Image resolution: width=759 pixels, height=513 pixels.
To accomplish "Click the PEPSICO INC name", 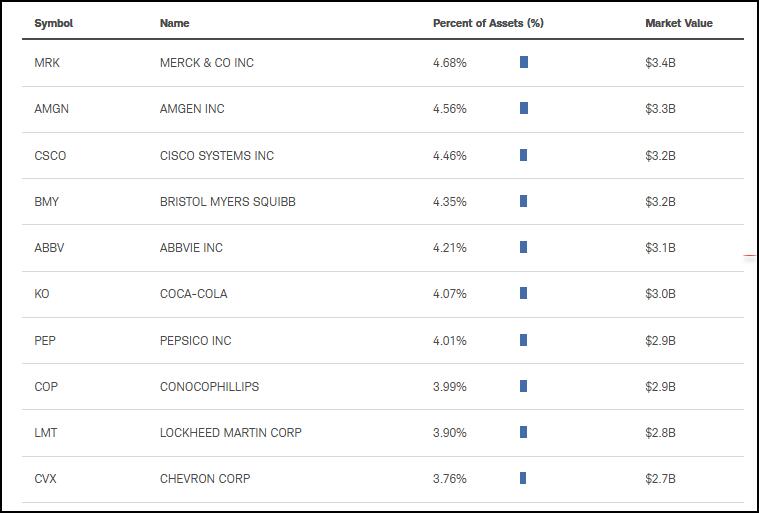I will 195,341.
